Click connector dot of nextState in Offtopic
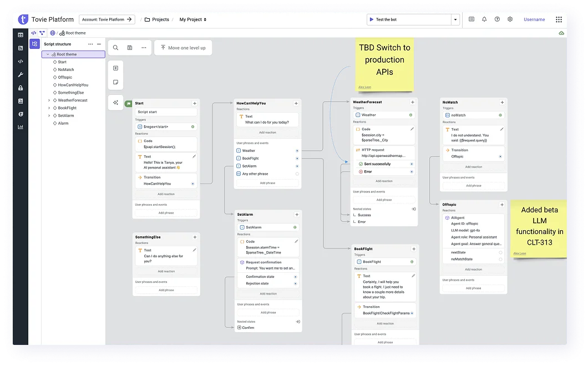588x366 pixels. [500, 252]
